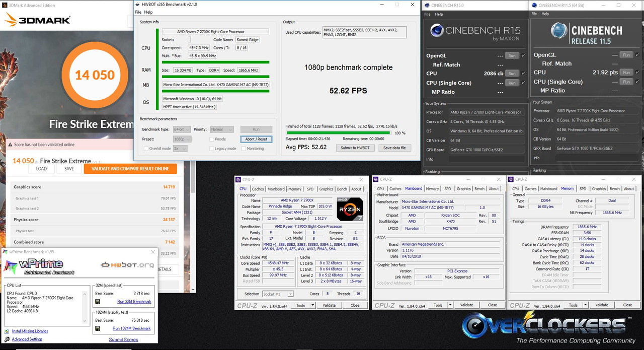This screenshot has height=350, width=644.
Task: Click Abort / Reset button
Action: [x=256, y=139]
